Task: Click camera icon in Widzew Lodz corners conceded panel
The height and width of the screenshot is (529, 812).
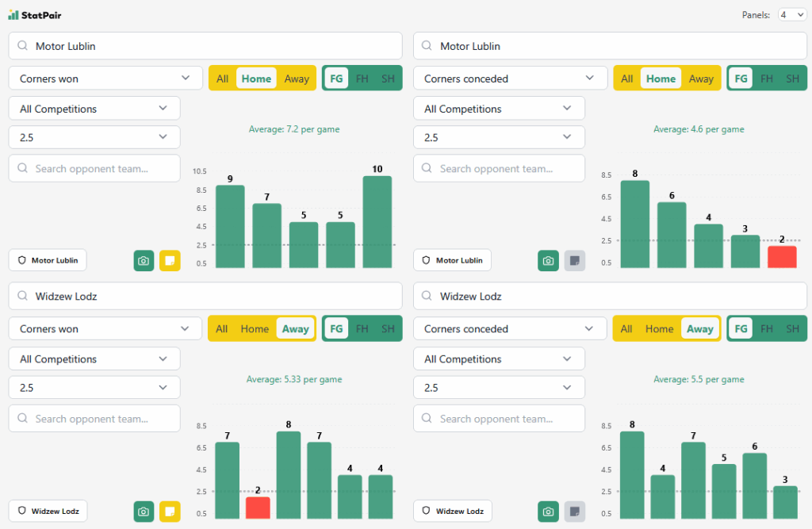Action: pyautogui.click(x=548, y=512)
